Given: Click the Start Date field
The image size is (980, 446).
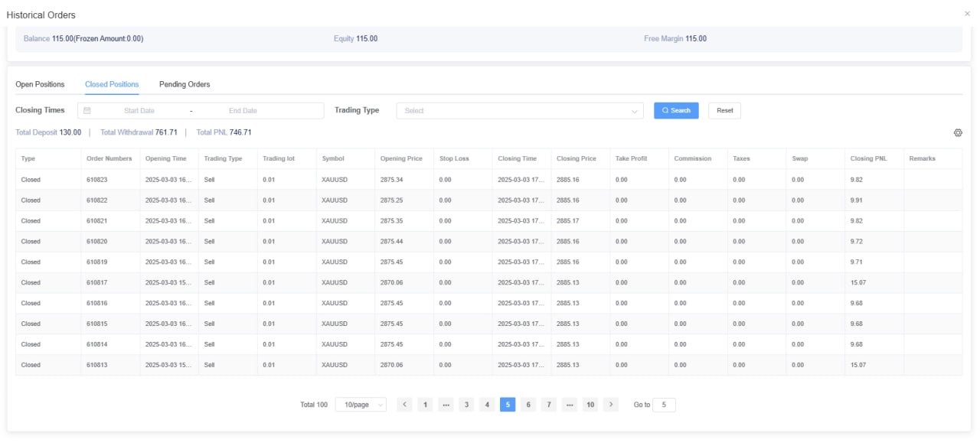Looking at the screenshot, I should click(139, 111).
